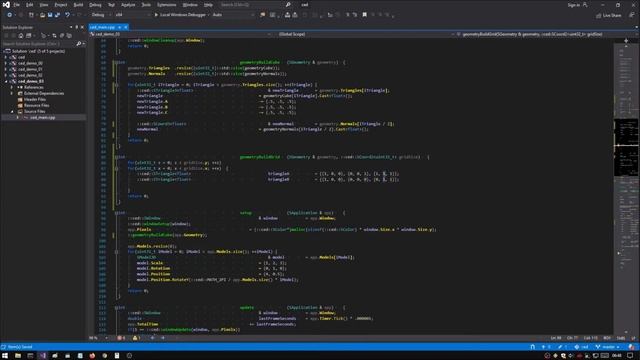Open the Project menu
The width and height of the screenshot is (640, 360).
(x=61, y=5)
